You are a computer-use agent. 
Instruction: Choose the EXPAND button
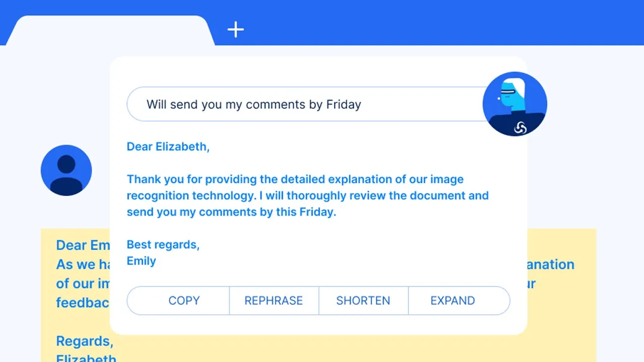(453, 301)
